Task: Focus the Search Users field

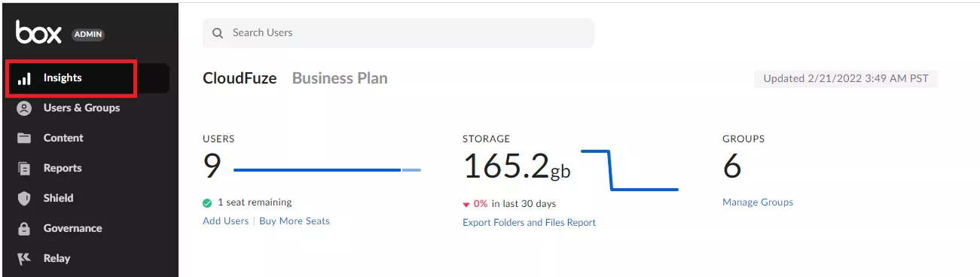Action: pyautogui.click(x=398, y=33)
